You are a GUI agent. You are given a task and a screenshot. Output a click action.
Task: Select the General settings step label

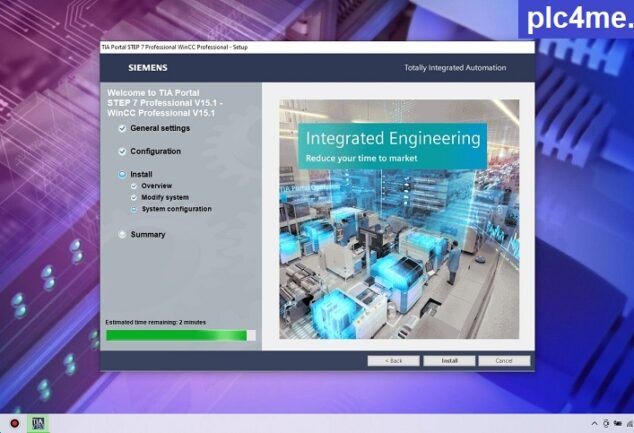[x=159, y=129]
